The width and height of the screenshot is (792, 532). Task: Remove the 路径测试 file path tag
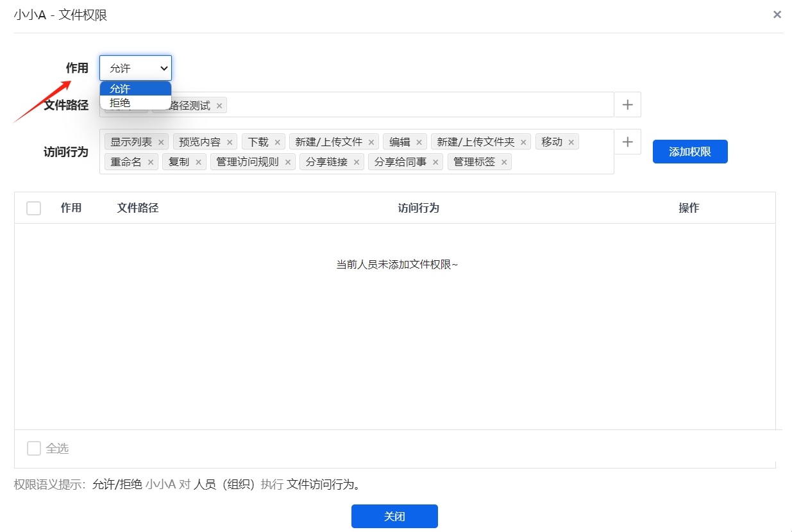tap(219, 106)
